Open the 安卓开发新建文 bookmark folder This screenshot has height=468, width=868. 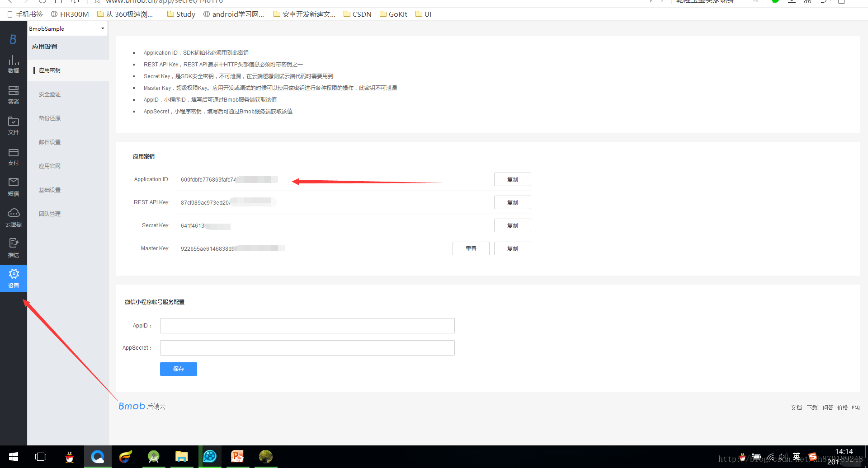pyautogui.click(x=305, y=14)
